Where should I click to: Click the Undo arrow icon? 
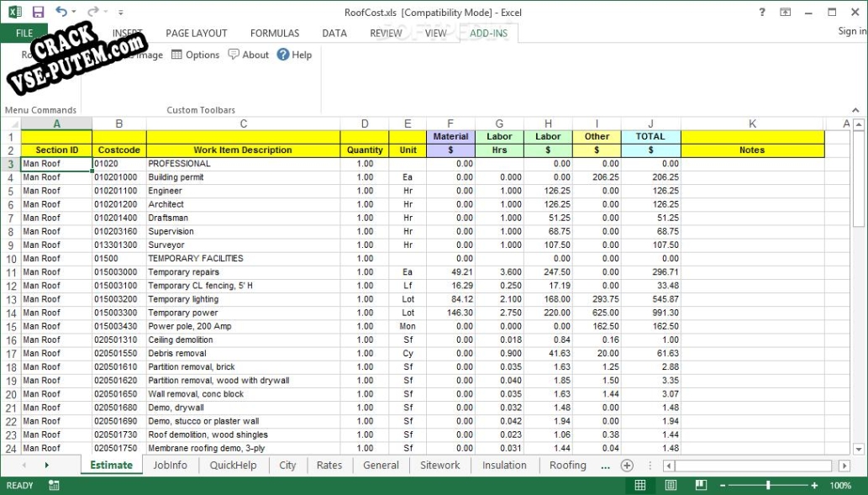tap(60, 12)
